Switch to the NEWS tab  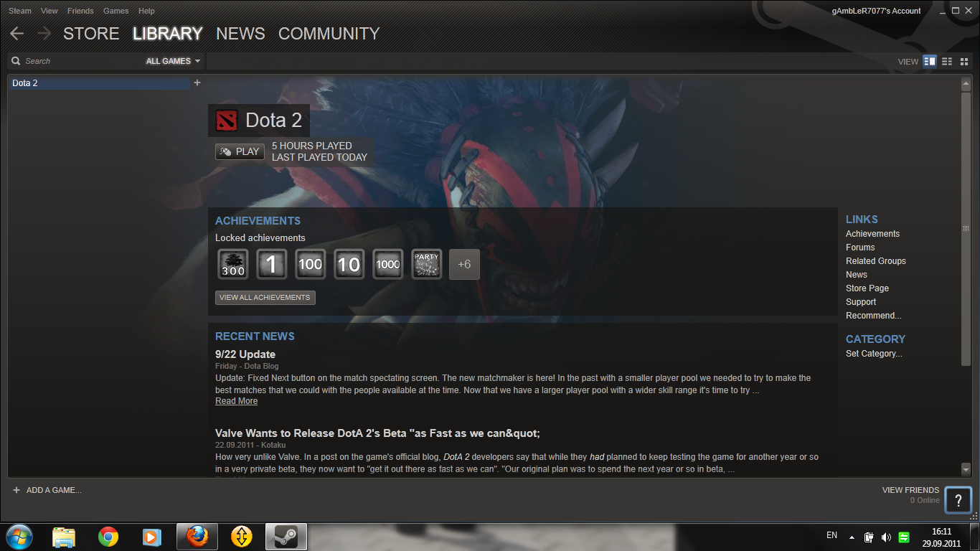[240, 34]
